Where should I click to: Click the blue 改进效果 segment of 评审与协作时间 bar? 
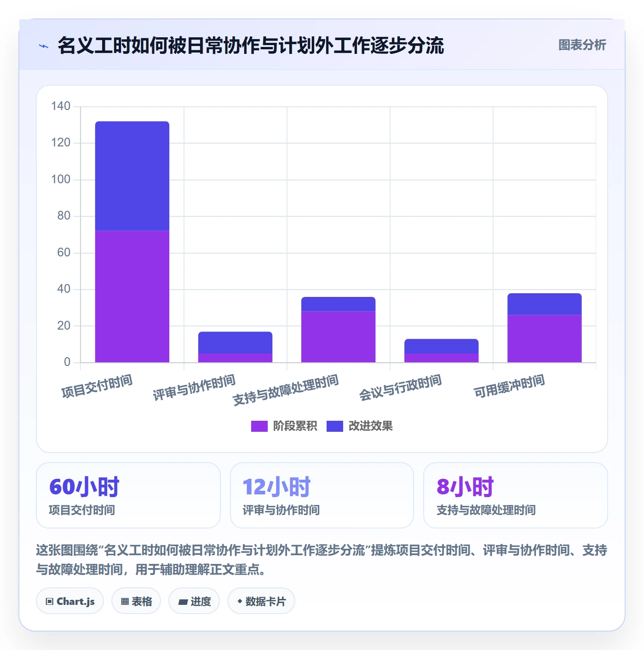point(236,342)
